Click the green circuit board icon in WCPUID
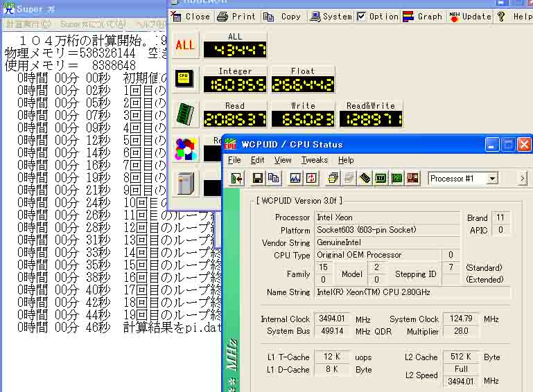The image size is (533, 392). (x=396, y=178)
